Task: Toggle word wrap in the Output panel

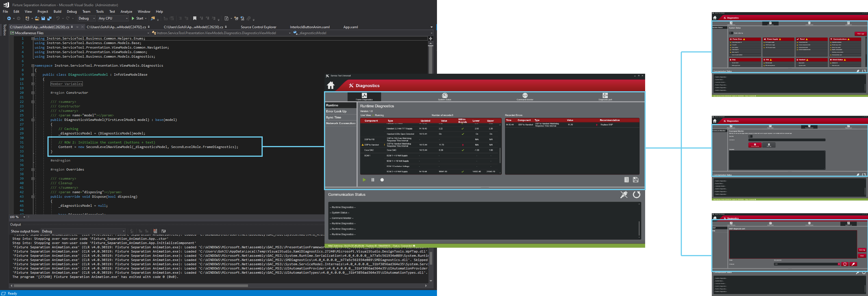Action: [164, 231]
